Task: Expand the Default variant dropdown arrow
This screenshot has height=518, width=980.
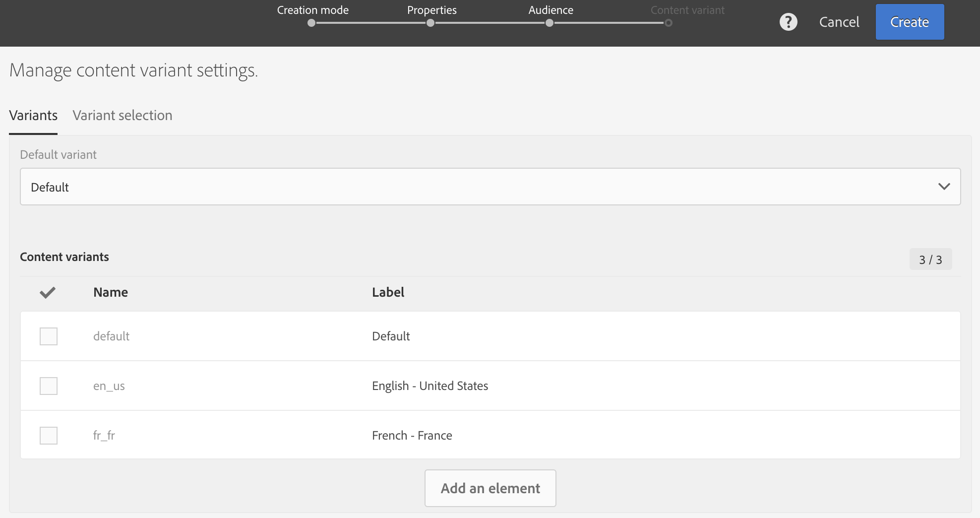Action: [x=944, y=187]
